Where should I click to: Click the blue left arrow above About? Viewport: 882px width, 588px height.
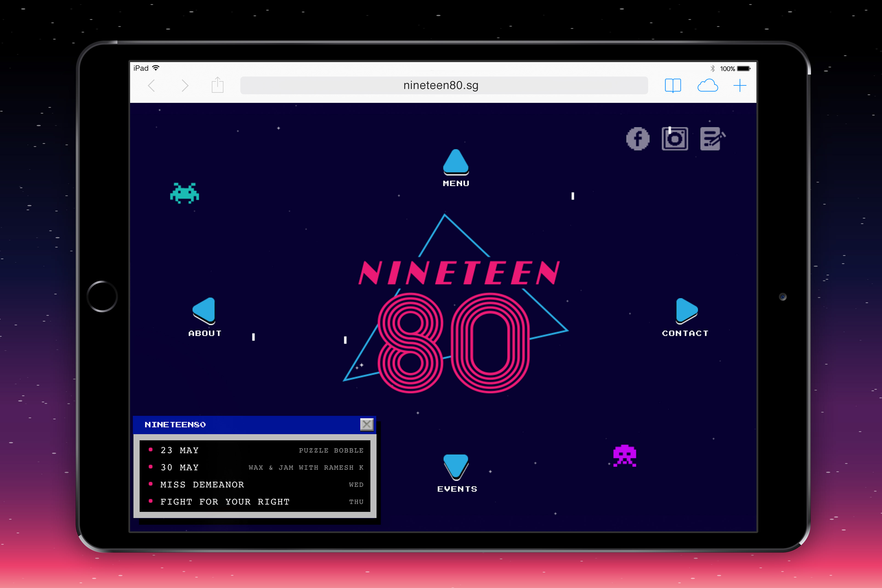(204, 311)
